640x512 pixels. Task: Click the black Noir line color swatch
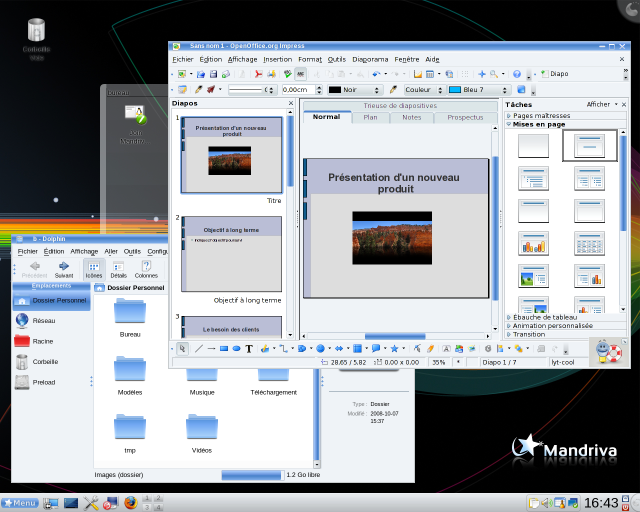335,90
